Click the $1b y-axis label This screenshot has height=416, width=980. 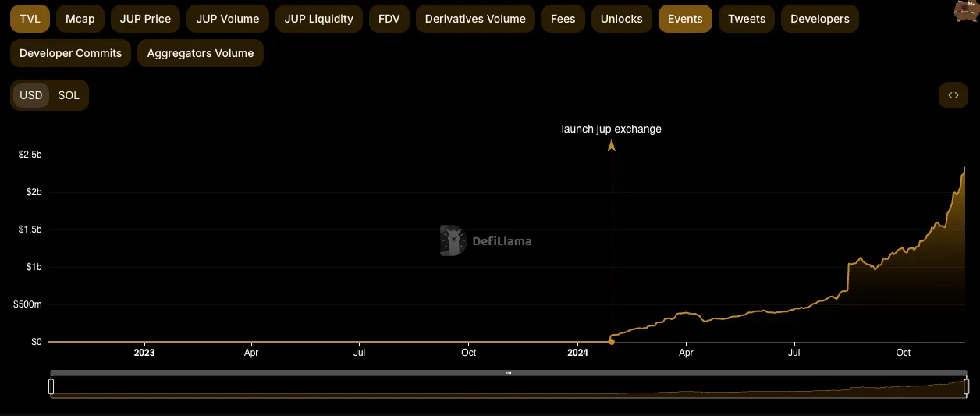pos(33,267)
